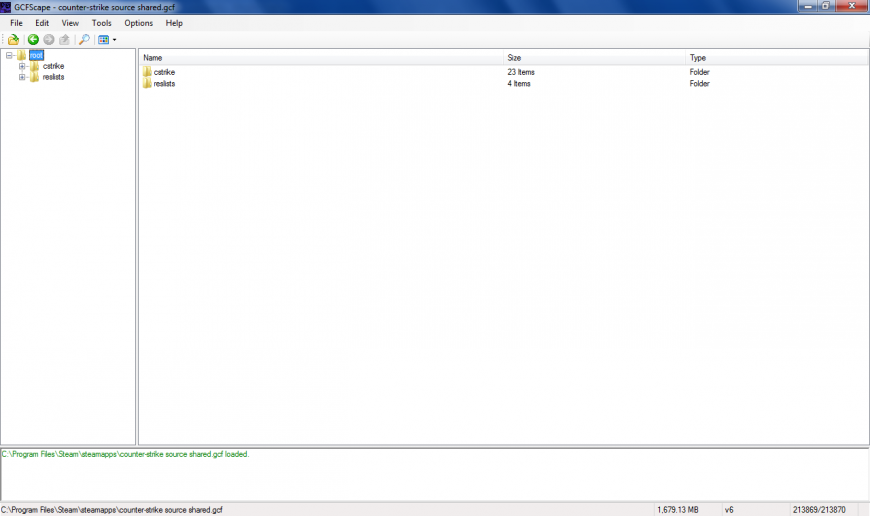Select the reslists row in the file list
870x516 pixels.
(x=165, y=84)
